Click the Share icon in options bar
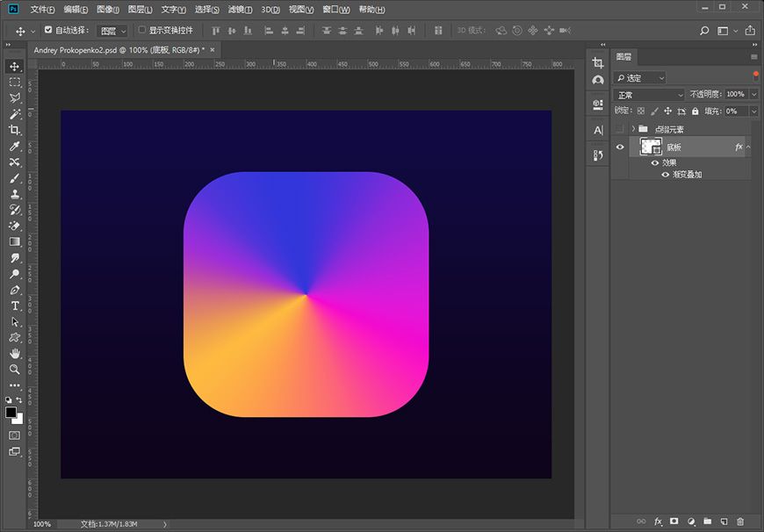Screen dimensions: 764x532 coord(750,31)
